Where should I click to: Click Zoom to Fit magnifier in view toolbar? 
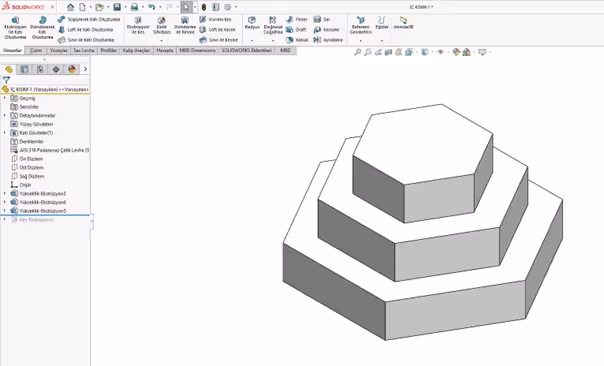click(358, 52)
